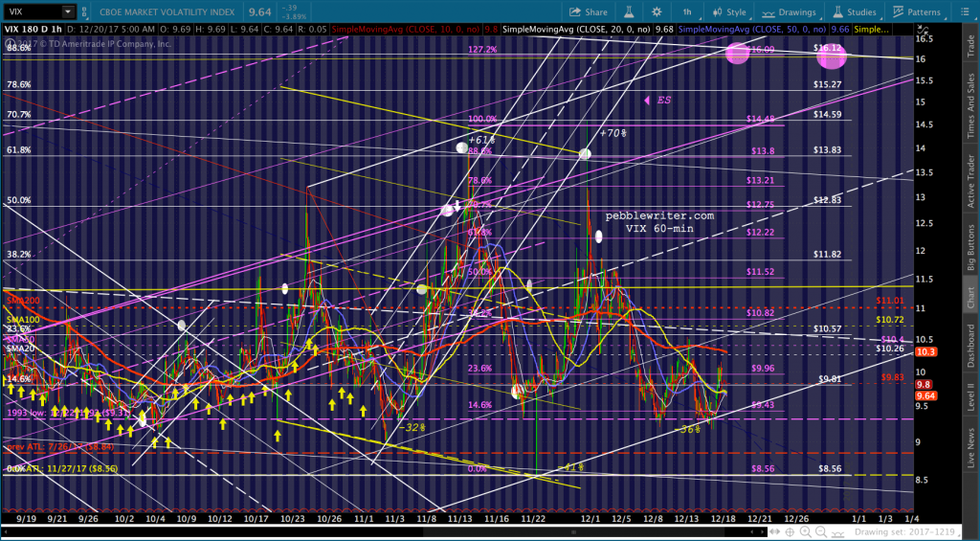Expand the VIX symbol dropdown arrow
The image size is (980, 541).
click(x=67, y=12)
